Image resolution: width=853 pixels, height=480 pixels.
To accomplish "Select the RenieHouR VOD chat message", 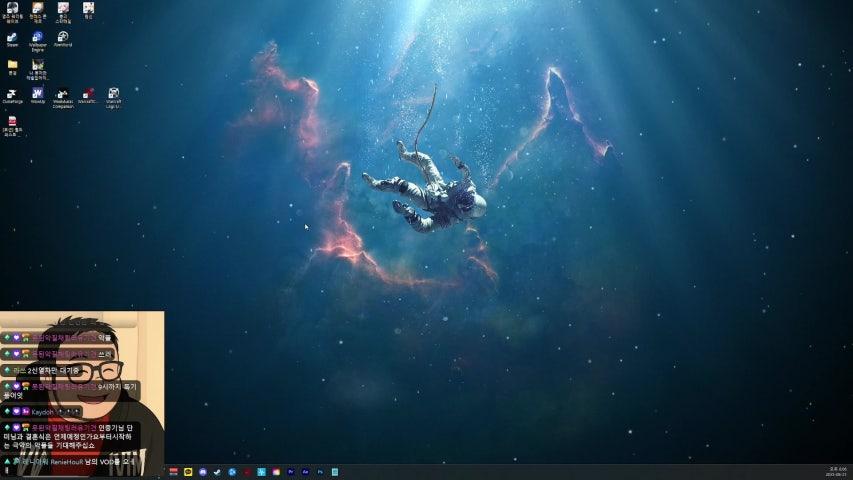I will 68,464.
